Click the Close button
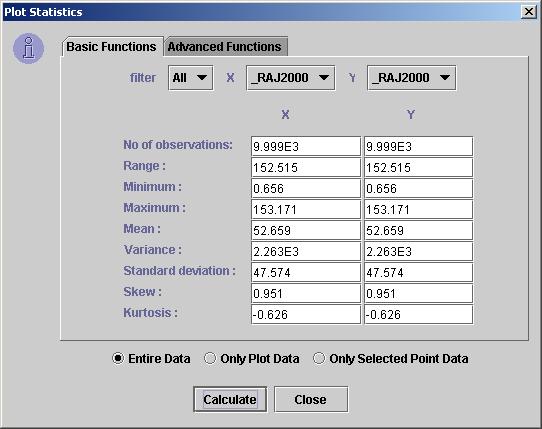This screenshot has width=542, height=429. [311, 399]
